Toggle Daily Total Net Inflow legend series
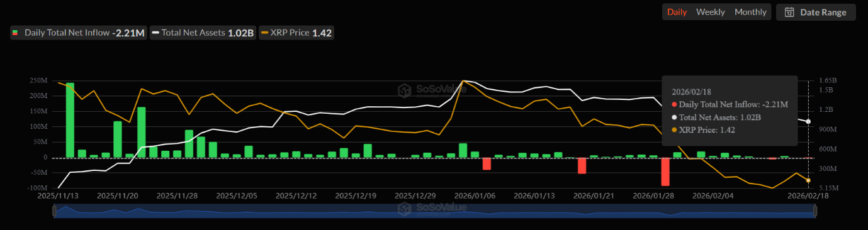Screen dimensions: 868x230 point(78,33)
